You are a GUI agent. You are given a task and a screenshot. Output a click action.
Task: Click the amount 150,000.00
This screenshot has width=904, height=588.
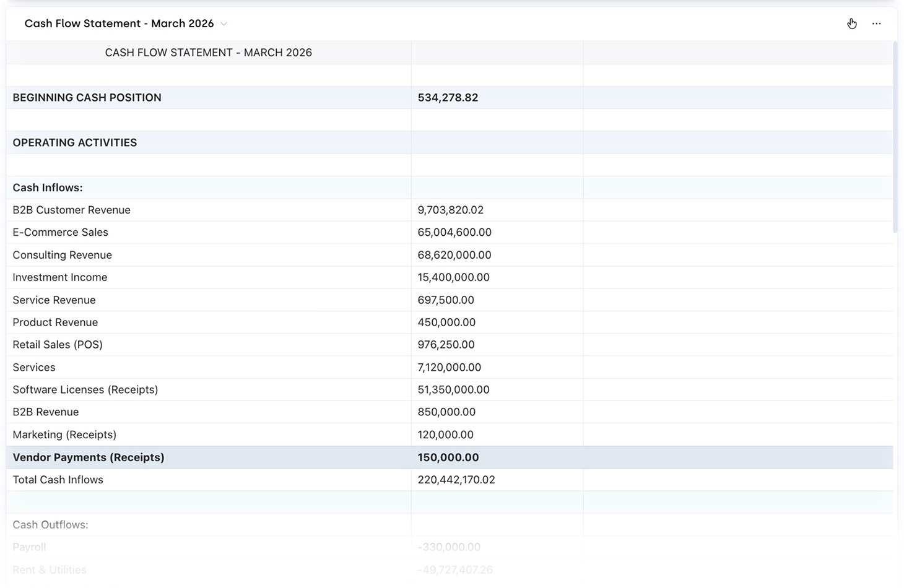tap(448, 457)
